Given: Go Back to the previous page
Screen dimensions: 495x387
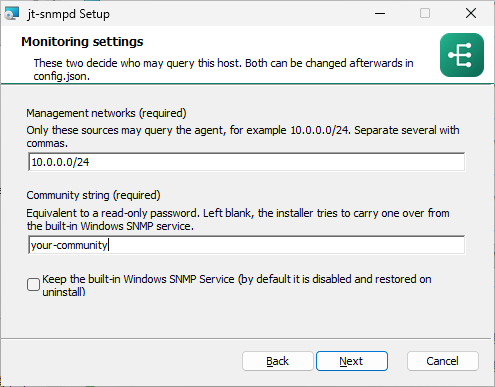Looking at the screenshot, I should [277, 361].
